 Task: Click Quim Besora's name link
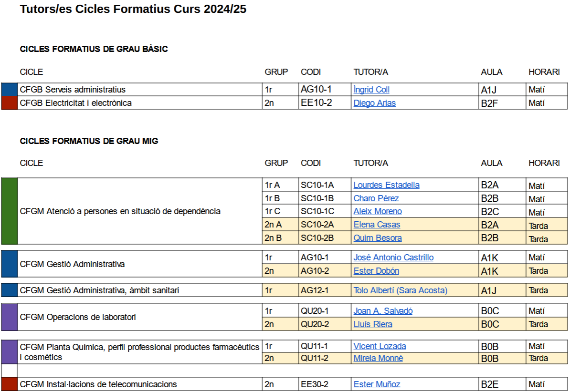click(377, 238)
